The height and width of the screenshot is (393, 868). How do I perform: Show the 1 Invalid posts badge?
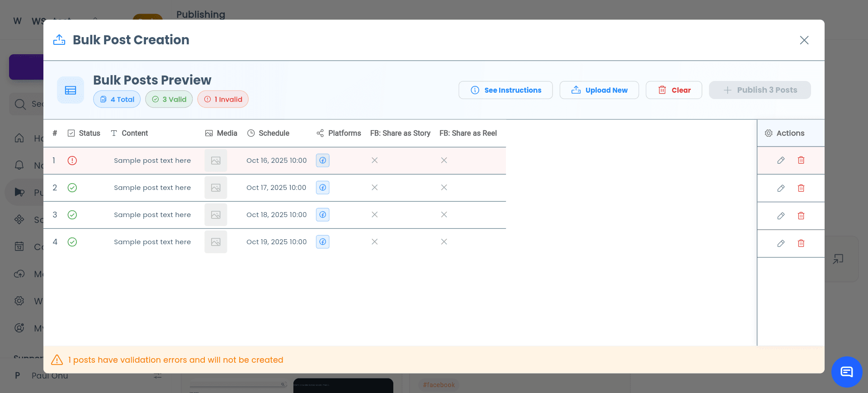coord(223,99)
